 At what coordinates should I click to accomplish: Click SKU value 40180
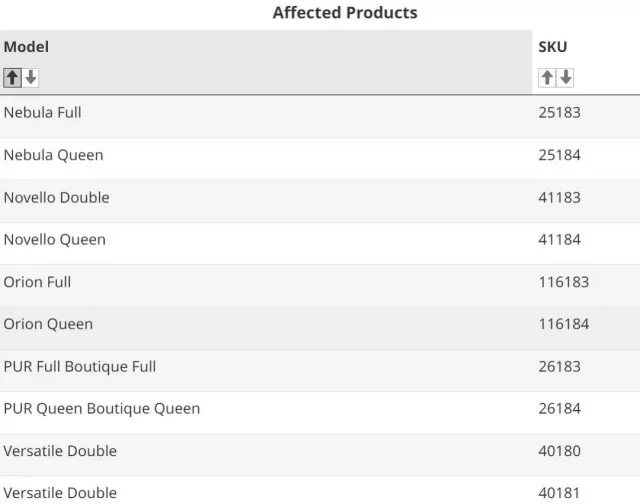click(x=559, y=451)
